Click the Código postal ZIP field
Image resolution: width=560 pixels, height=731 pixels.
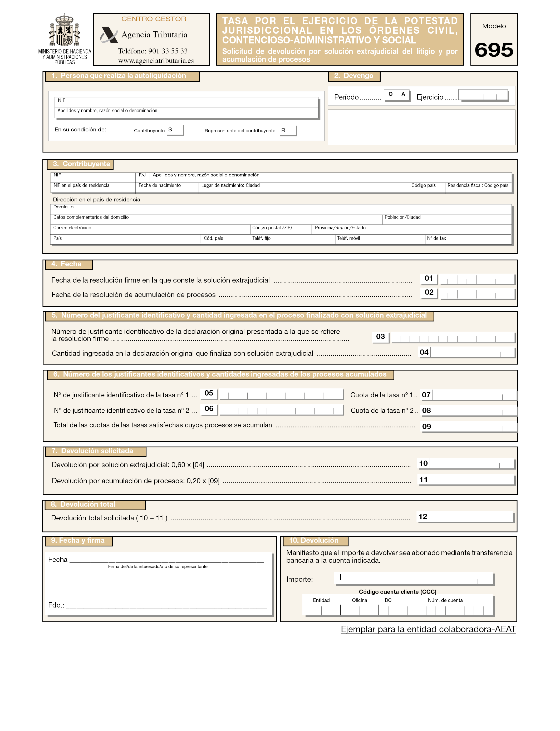coord(281,230)
